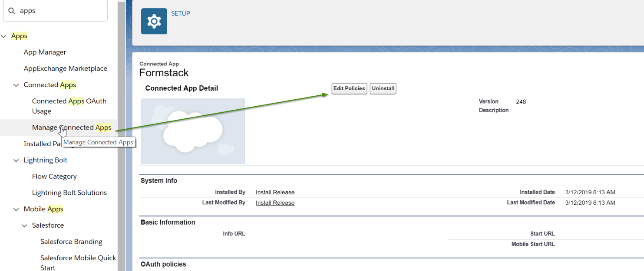644x271 pixels.
Task: Open App Manager in sidebar
Action: (x=45, y=52)
